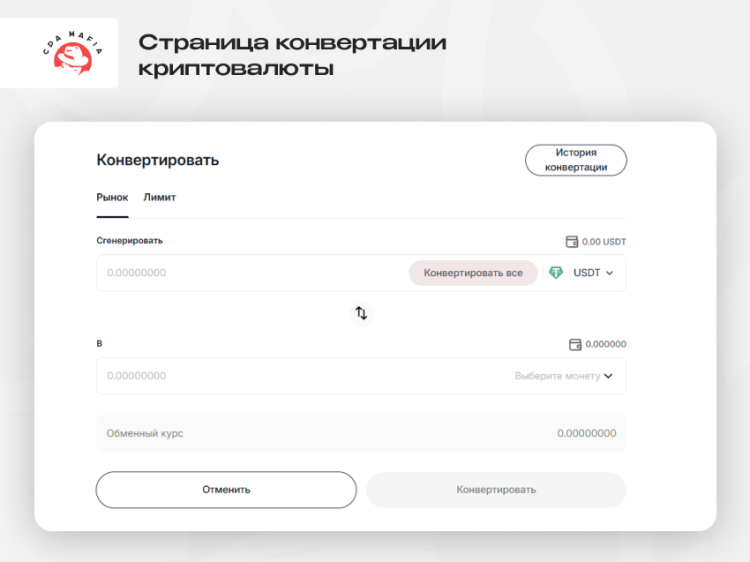
Task: Swap currencies with the up-down arrows icon
Action: click(x=361, y=313)
